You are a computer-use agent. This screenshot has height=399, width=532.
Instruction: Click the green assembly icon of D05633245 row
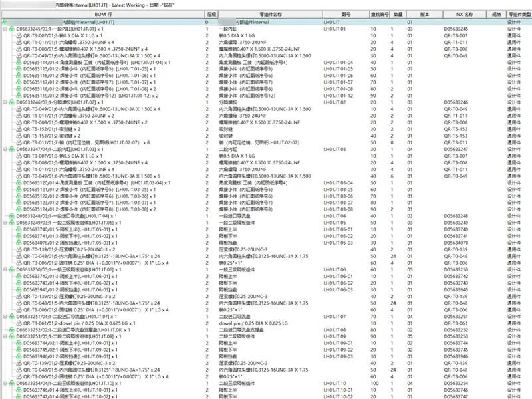point(12,29)
